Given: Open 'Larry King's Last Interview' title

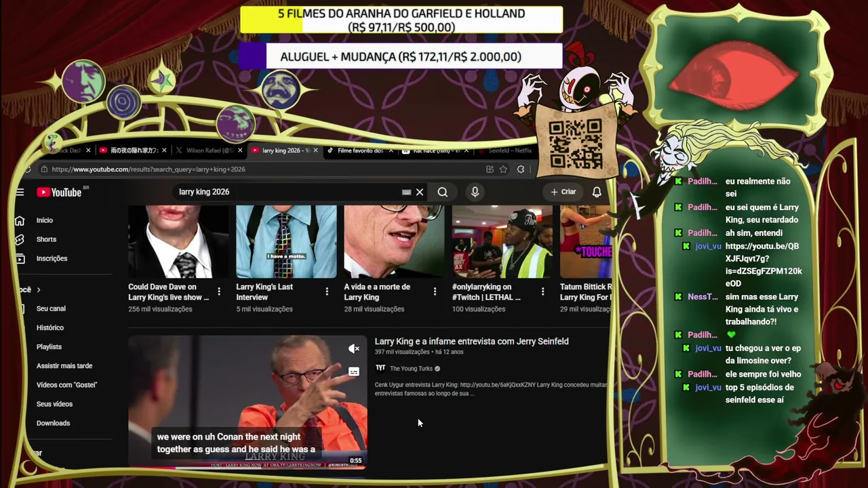Looking at the screenshot, I should point(264,292).
